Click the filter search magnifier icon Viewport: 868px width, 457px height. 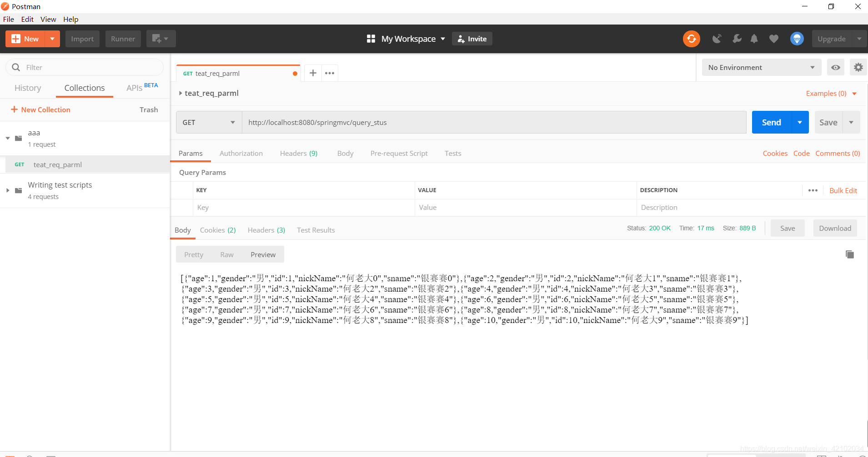(x=16, y=67)
